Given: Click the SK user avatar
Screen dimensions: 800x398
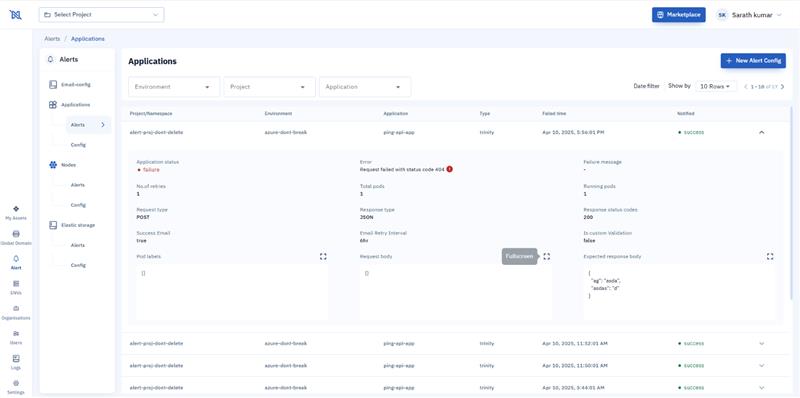Looking at the screenshot, I should pos(722,15).
